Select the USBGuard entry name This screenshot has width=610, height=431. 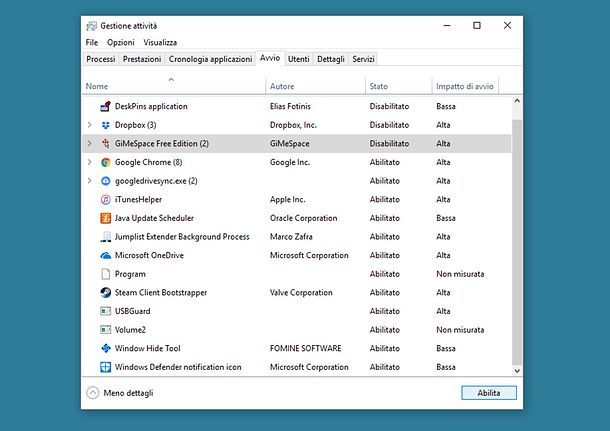133,311
